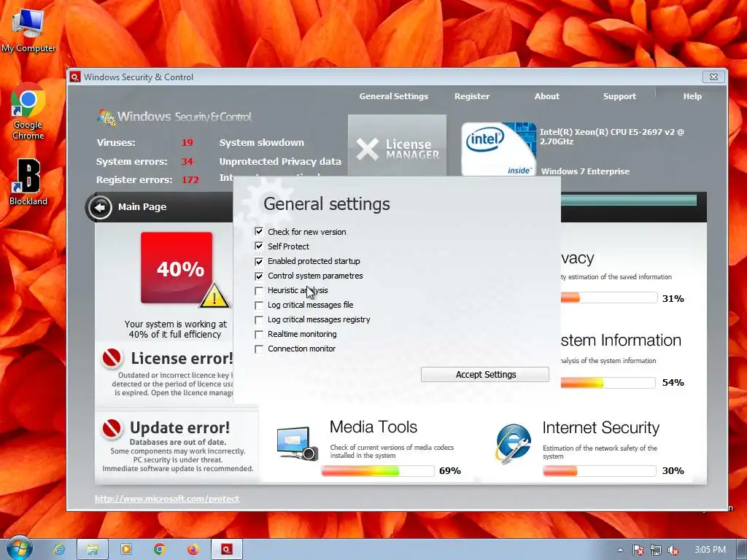Select Windows Security & Control taskbar button
Screen dimensions: 747x560
pyautogui.click(x=227, y=549)
